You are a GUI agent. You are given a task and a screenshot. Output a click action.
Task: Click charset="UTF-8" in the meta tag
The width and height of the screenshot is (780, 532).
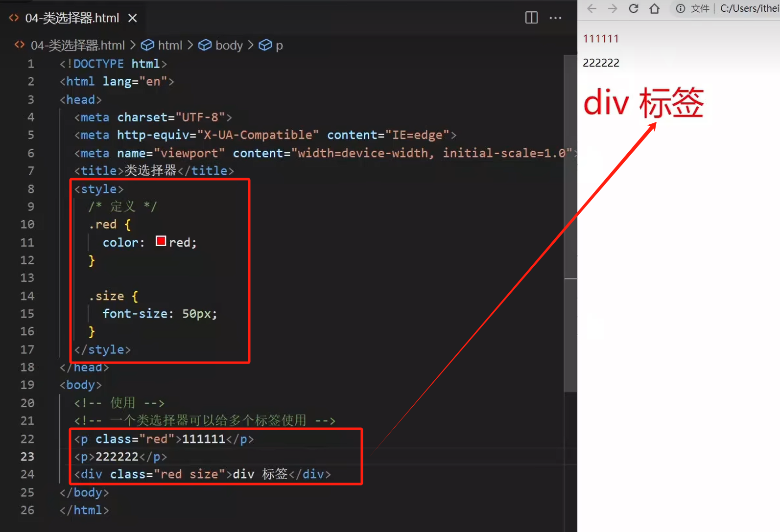pos(171,117)
